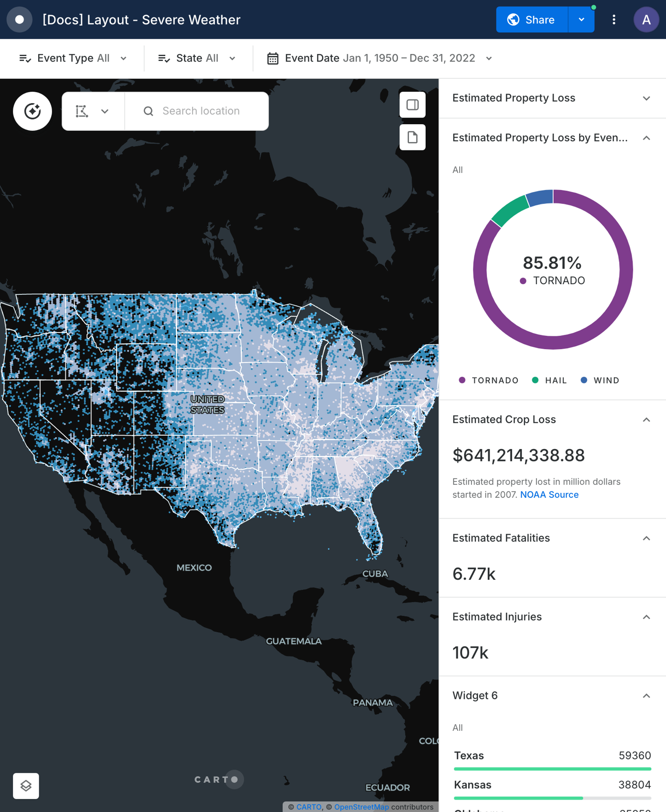Select the spatial selection polygon tool
This screenshot has width=666, height=812.
pyautogui.click(x=82, y=111)
